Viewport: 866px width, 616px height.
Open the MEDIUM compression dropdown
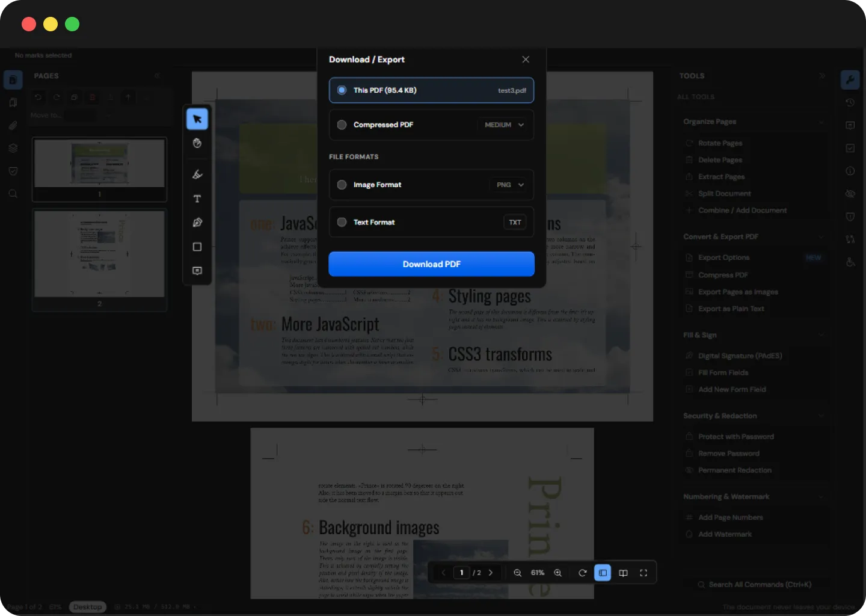pos(504,125)
